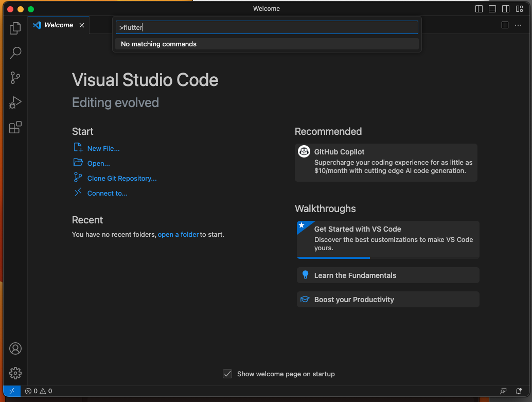
Task: Click the folder icon next to Open...
Action: click(x=78, y=162)
